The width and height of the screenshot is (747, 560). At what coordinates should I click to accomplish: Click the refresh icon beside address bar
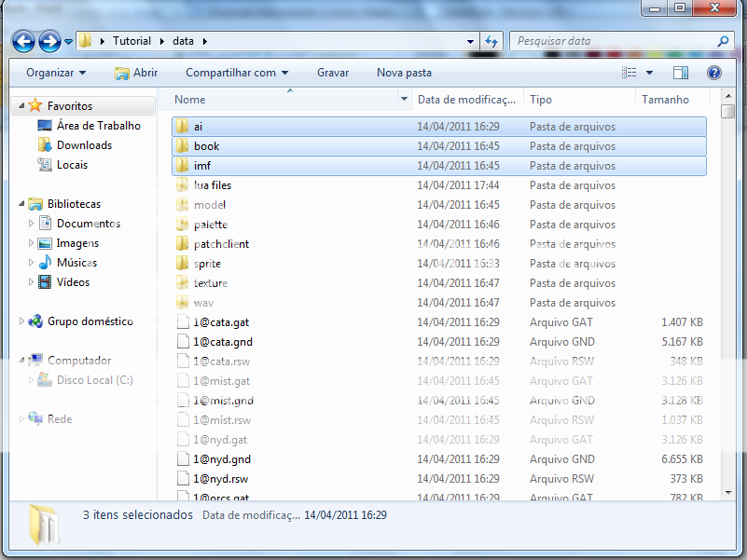492,41
